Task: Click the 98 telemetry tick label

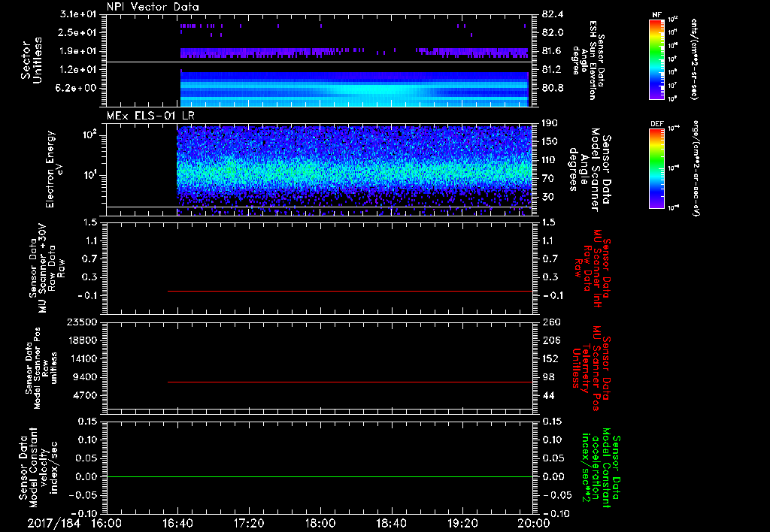Action: point(548,377)
